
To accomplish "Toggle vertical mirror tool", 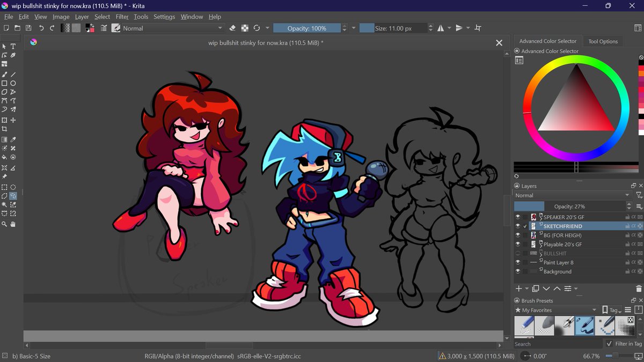I will [459, 28].
